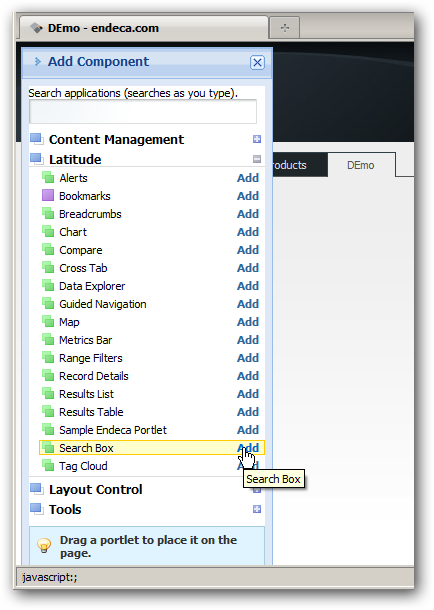The width and height of the screenshot is (434, 610).
Task: Add the Results Table portlet
Action: coord(248,412)
